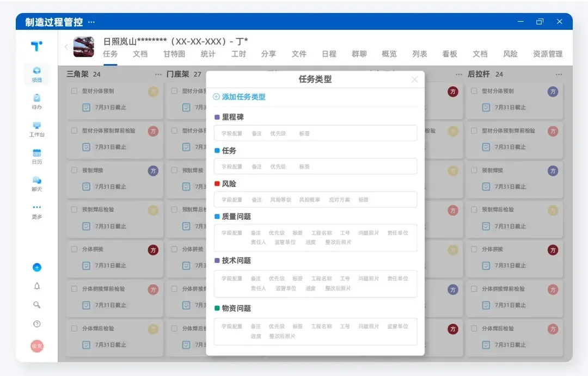Viewport: 588px width, 376px height.
Task: Click the red 风险 color square
Action: tap(217, 184)
